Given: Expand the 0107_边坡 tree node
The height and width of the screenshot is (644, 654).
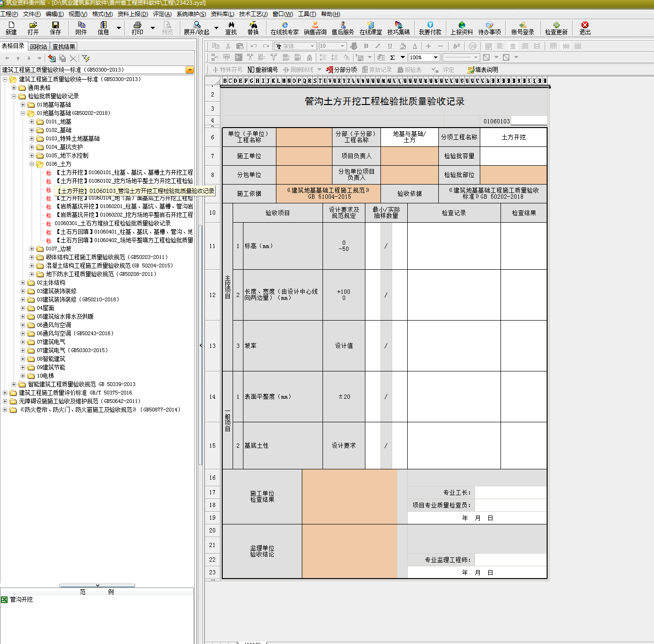Looking at the screenshot, I should point(32,249).
